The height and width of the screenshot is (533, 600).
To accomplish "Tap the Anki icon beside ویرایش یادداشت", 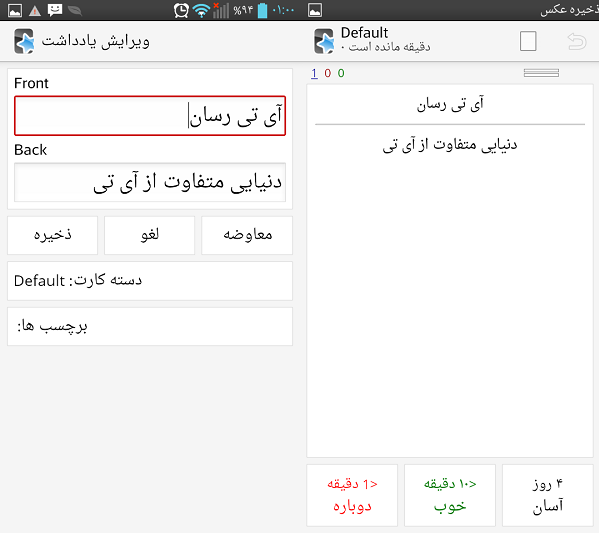I will point(24,42).
